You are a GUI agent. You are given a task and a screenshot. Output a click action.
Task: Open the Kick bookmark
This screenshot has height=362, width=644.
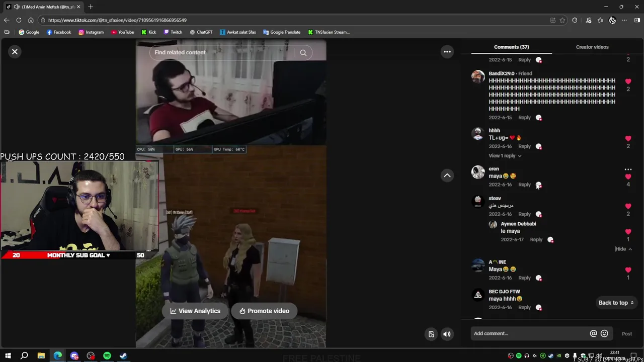149,32
